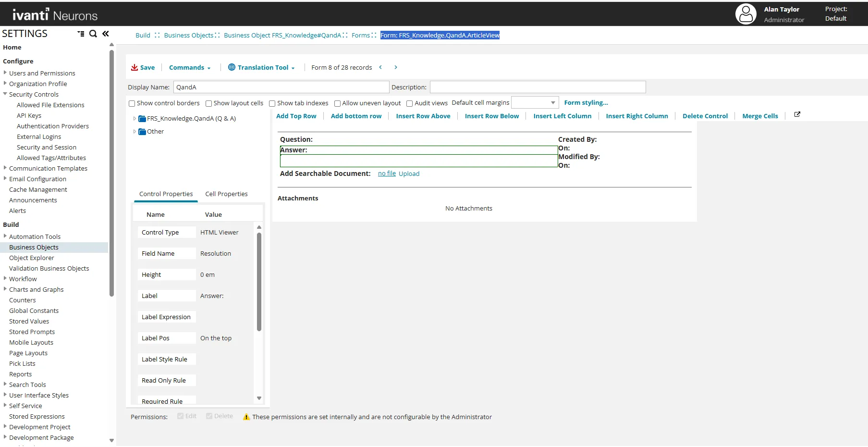The height and width of the screenshot is (447, 868).
Task: Select the Answer HTML viewer control
Action: click(419, 157)
